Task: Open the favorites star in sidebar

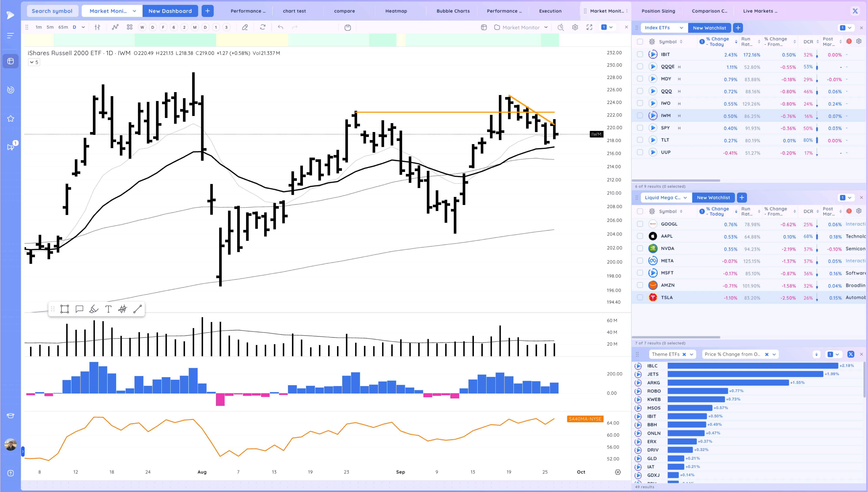Action: [10, 119]
